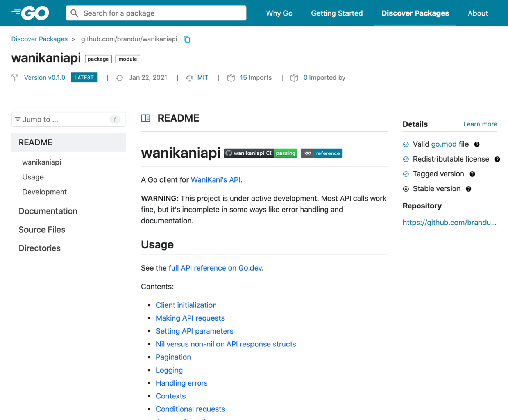
Task: Click the README open-book icon
Action: (145, 118)
